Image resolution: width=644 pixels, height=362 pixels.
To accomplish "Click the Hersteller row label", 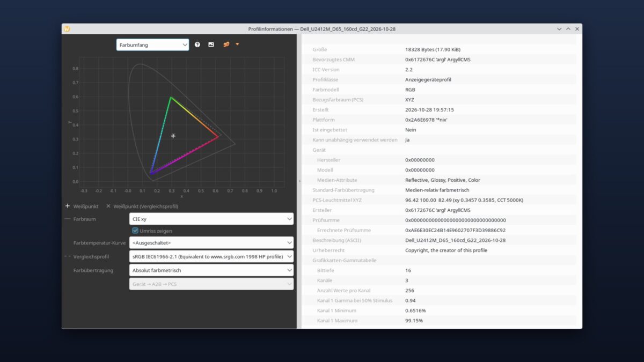I will pyautogui.click(x=328, y=160).
